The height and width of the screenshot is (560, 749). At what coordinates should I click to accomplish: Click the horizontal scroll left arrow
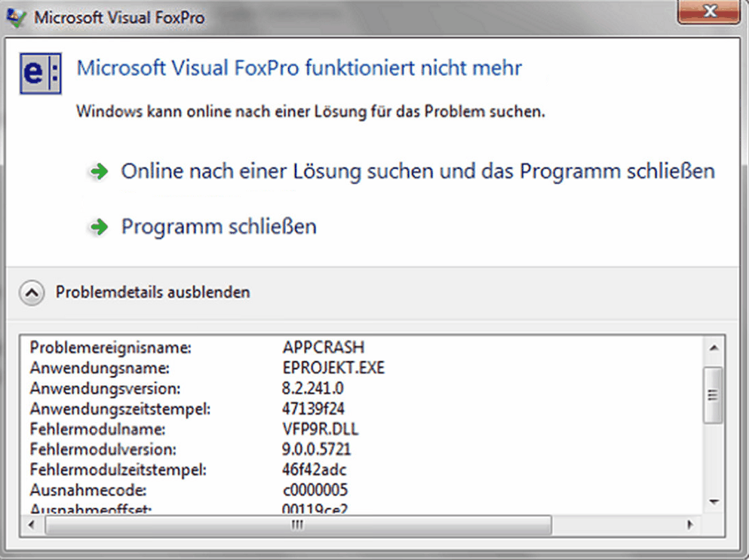[x=32, y=525]
